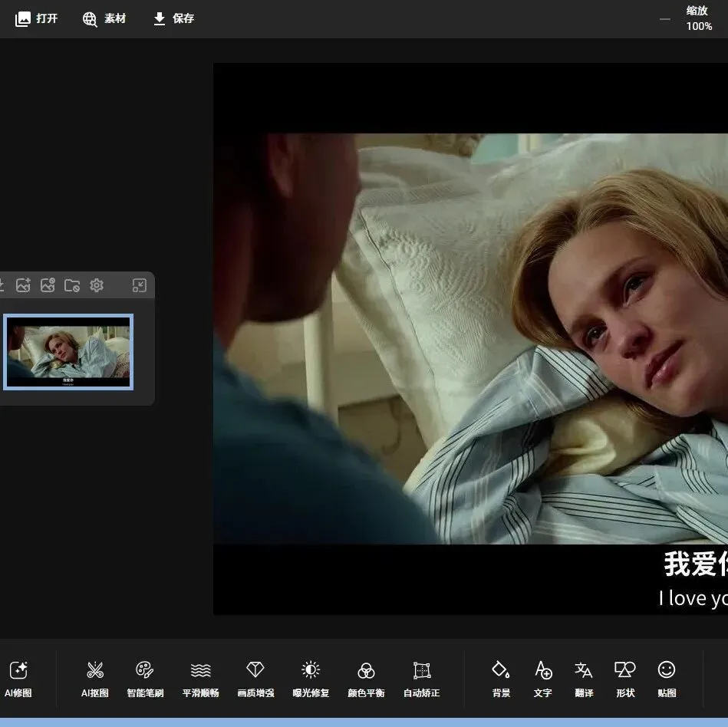The width and height of the screenshot is (728, 727).
Task: Apply the 平滑顺畅 smoothing tool
Action: coord(200,679)
